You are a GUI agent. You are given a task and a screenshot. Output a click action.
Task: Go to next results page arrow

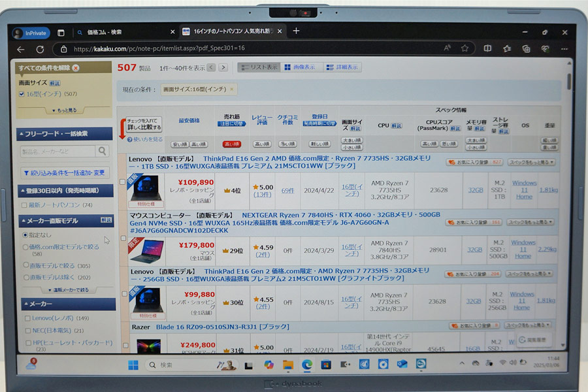223,67
